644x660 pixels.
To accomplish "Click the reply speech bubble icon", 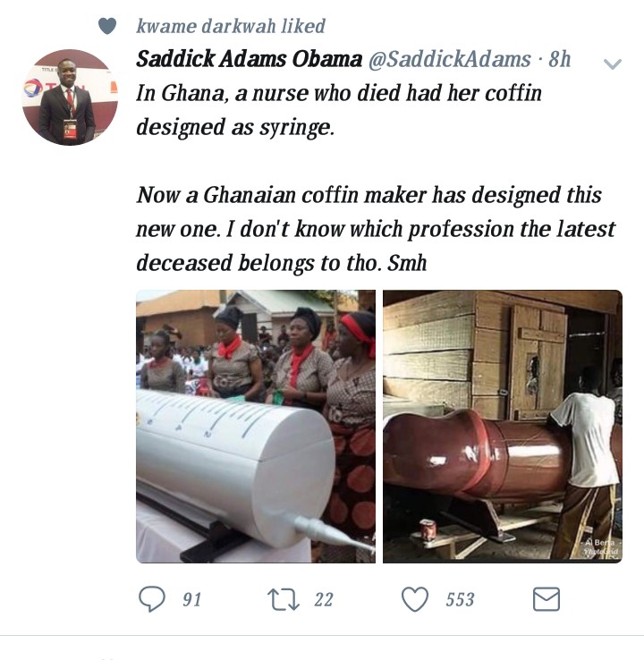I will pyautogui.click(x=152, y=598).
